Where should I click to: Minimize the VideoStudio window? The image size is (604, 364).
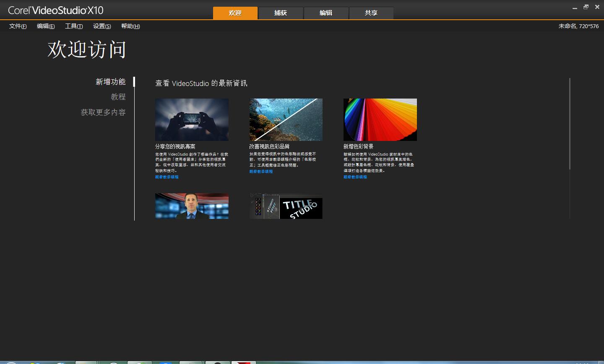pos(575,8)
